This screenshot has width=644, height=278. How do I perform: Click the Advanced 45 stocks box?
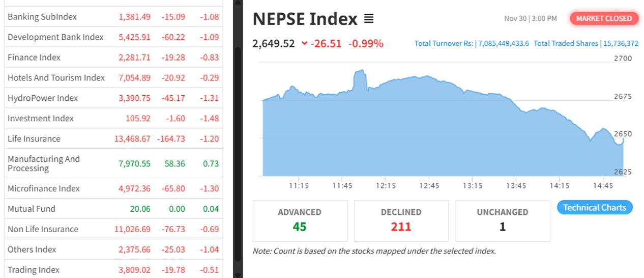(x=300, y=220)
